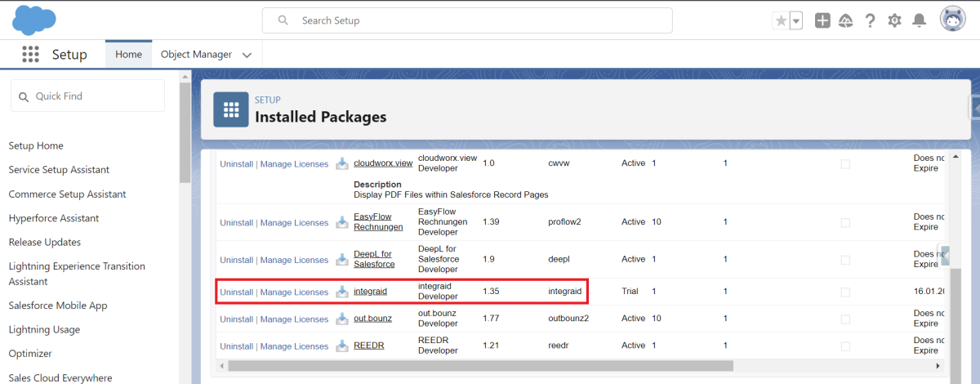Click the magnifier icon in Quick Find

coord(23,96)
